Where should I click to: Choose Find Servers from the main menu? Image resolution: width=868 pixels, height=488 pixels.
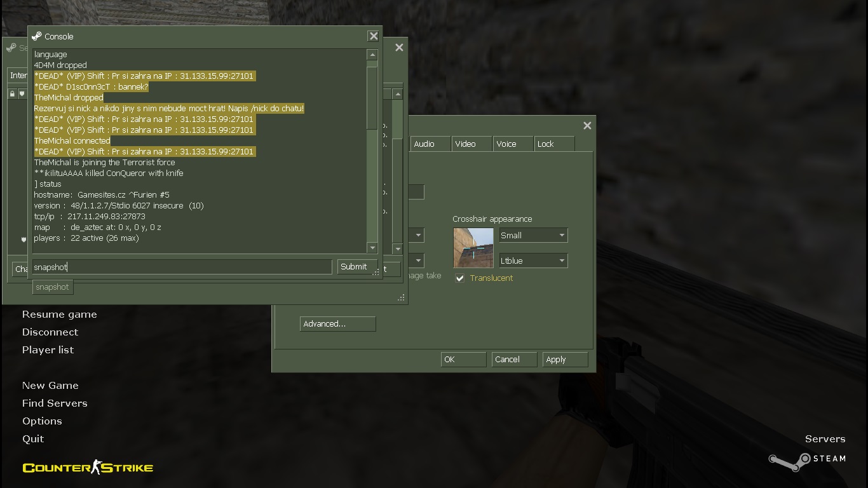(55, 403)
